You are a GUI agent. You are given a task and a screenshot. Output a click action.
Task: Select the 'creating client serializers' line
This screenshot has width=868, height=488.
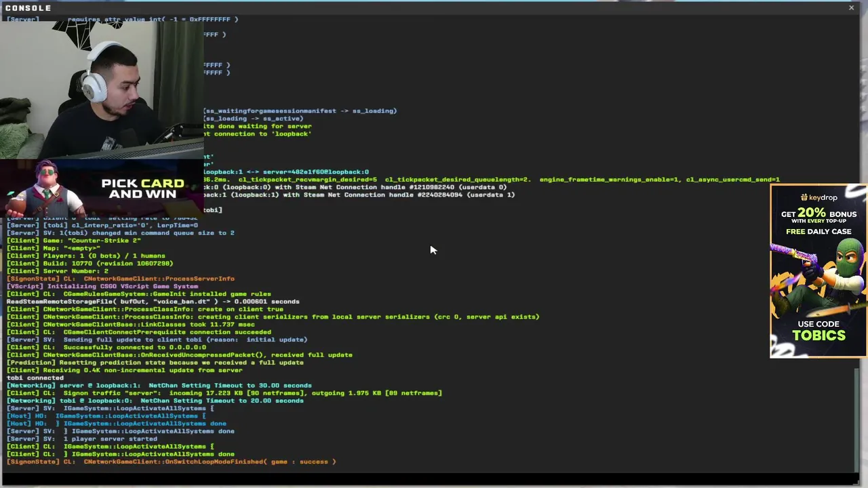273,317
